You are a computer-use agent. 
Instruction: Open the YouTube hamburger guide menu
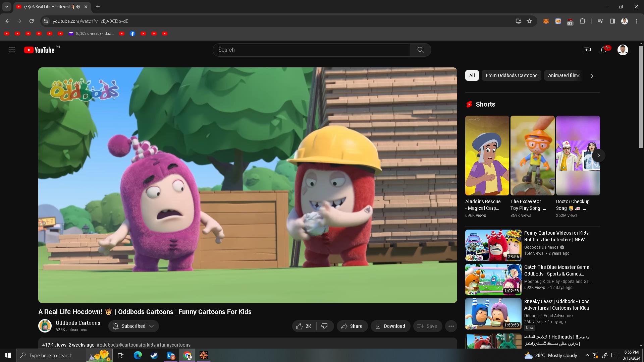[x=12, y=50]
